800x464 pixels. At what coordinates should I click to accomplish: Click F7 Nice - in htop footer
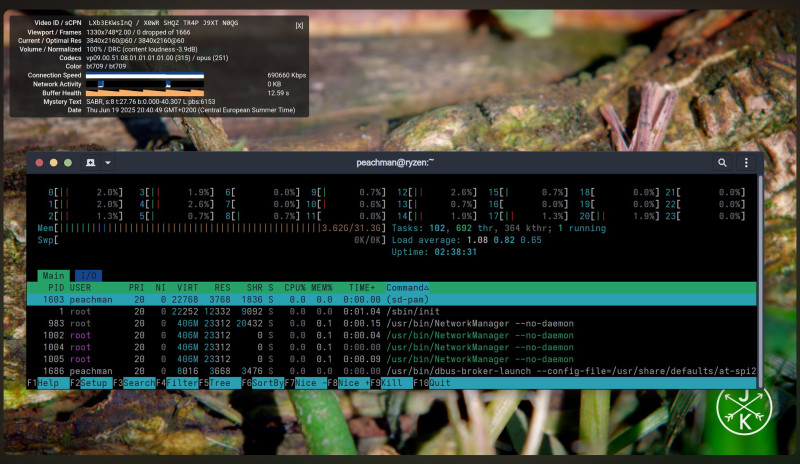coord(306,383)
